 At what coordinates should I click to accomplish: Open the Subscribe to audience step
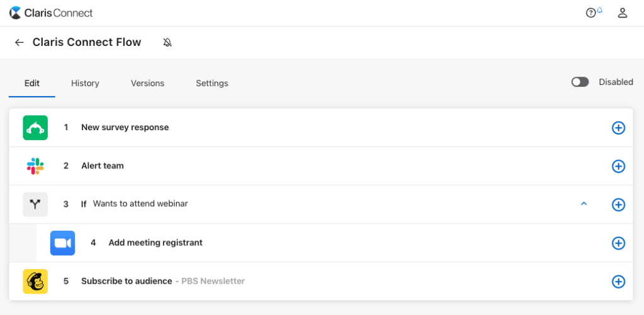321,281
